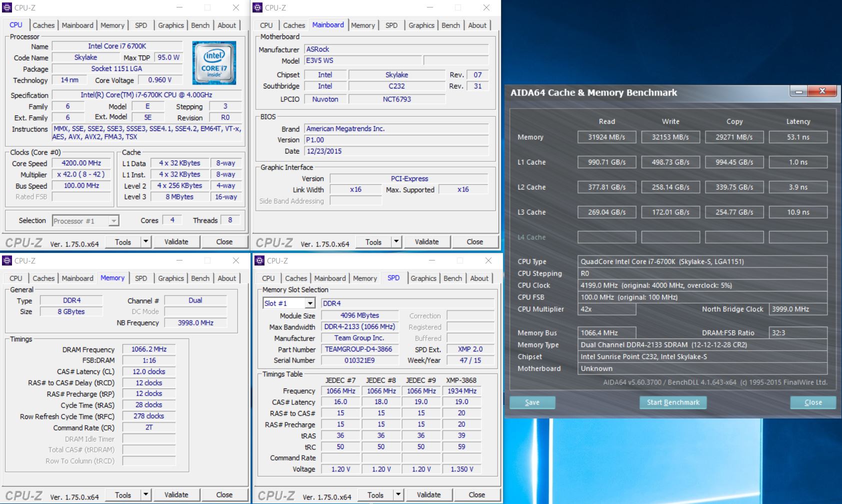
Task: Close AIDA64 window with the red X
Action: point(822,91)
